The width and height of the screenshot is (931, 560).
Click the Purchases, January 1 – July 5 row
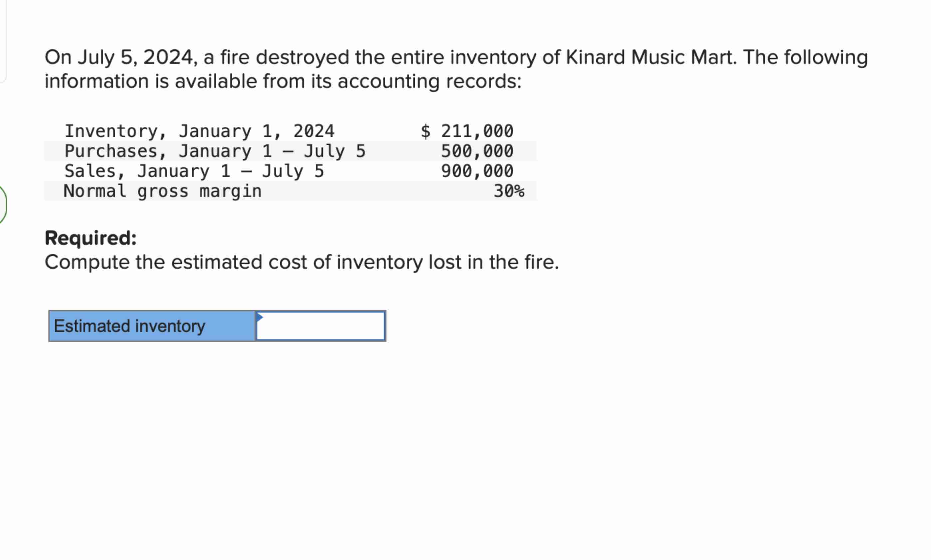pyautogui.click(x=215, y=151)
